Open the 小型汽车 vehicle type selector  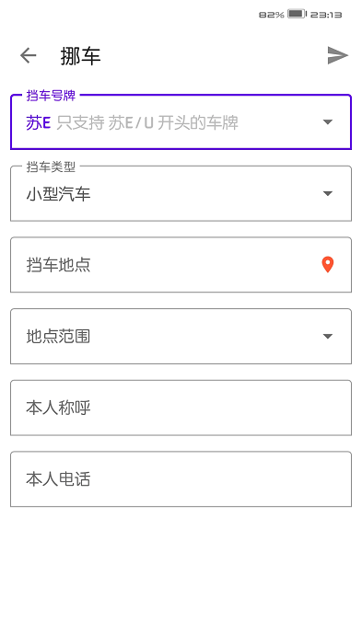pos(181,193)
